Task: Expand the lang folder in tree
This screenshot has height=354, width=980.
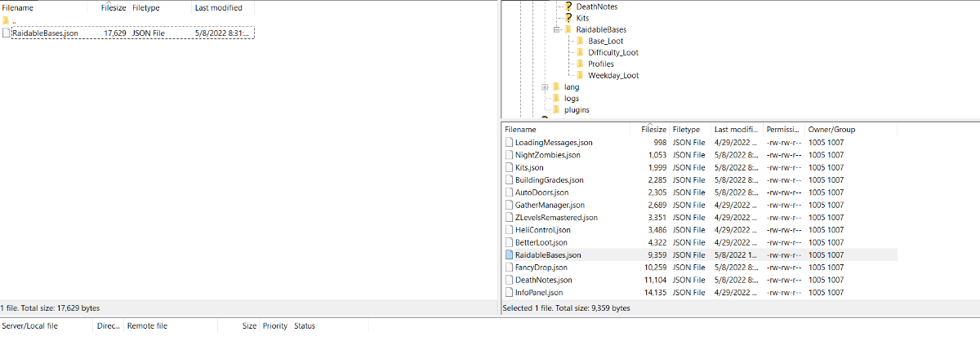Action: point(545,86)
